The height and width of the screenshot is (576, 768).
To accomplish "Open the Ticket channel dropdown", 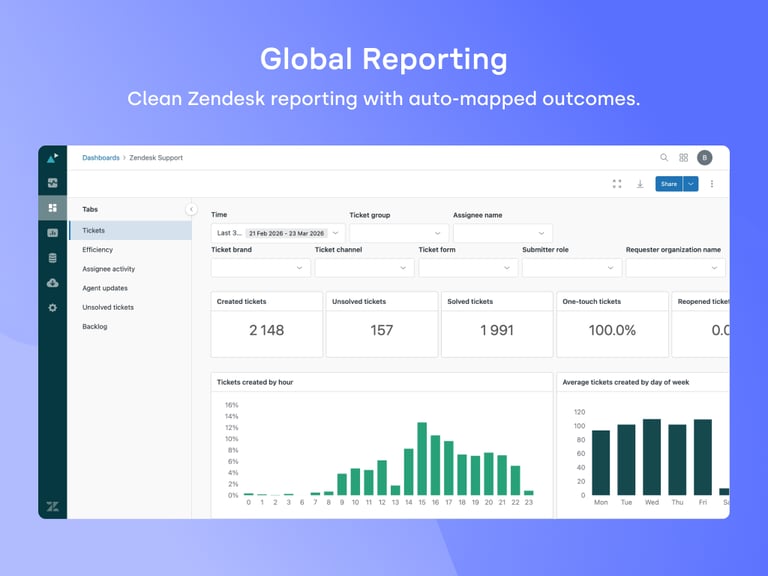I will 364,268.
